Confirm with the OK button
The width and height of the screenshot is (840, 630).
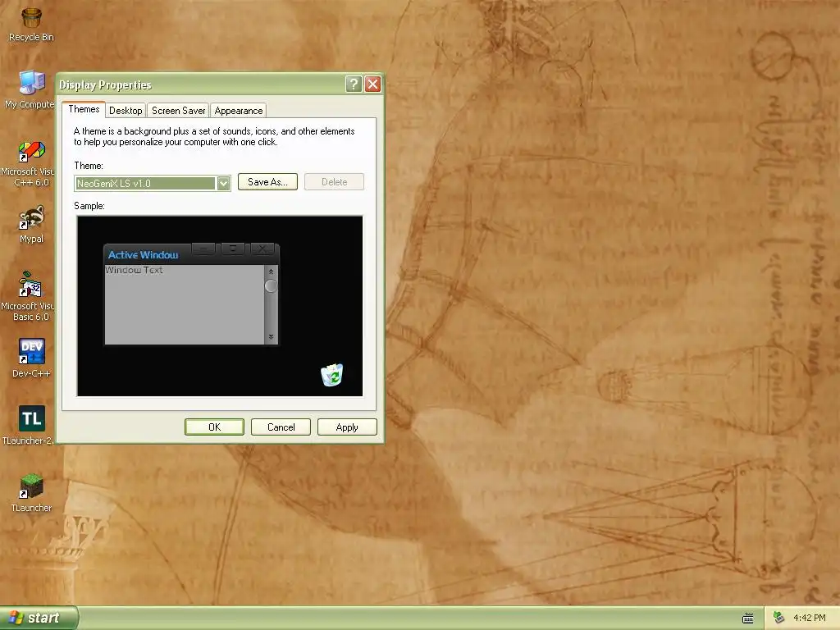coord(214,427)
